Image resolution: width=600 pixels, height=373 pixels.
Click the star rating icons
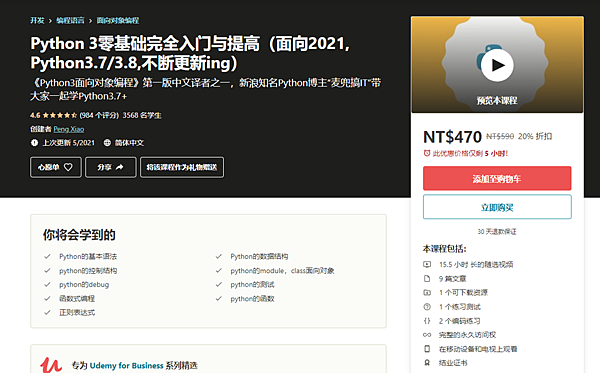pos(60,115)
